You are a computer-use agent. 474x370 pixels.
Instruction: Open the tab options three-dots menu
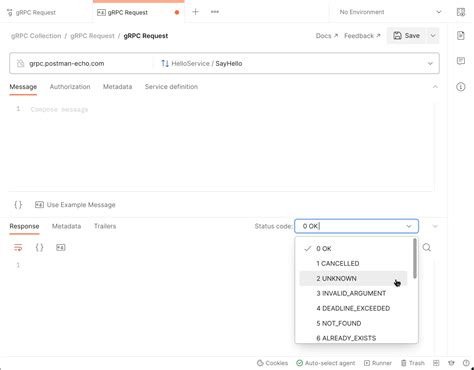click(215, 12)
